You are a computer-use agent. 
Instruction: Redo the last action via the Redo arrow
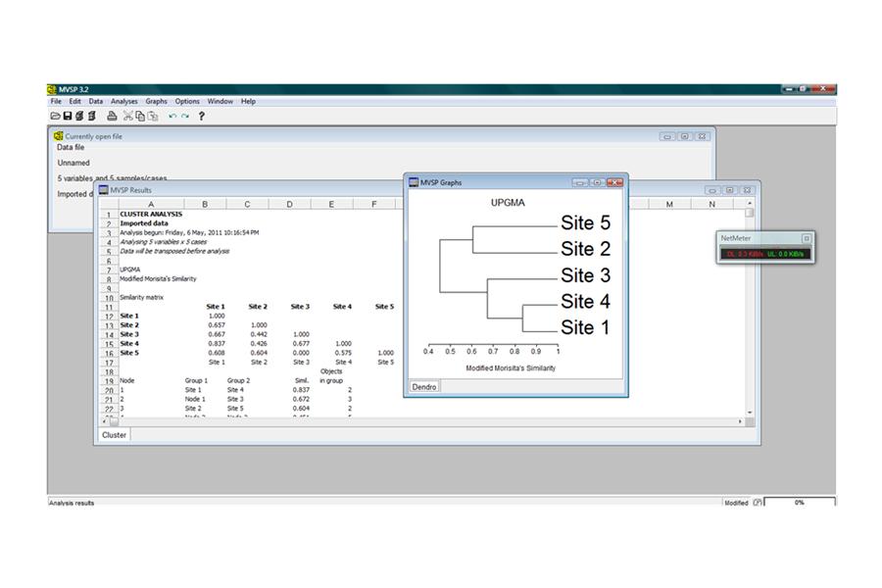tap(183, 115)
